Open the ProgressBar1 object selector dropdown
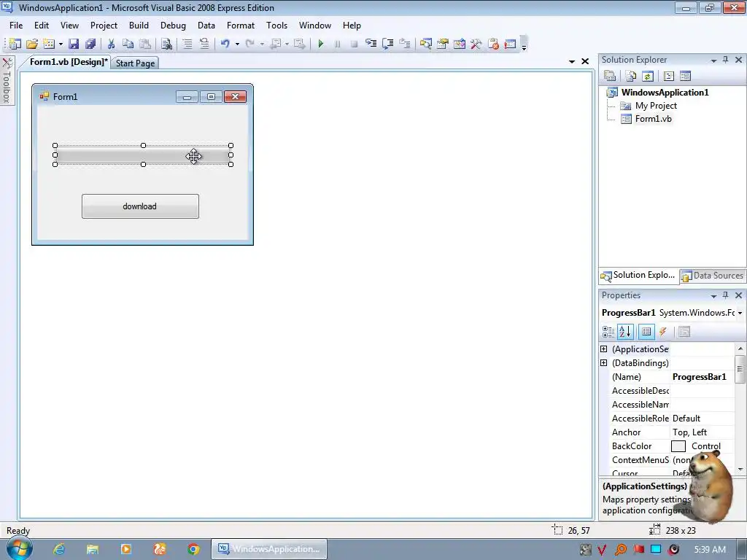 (740, 313)
